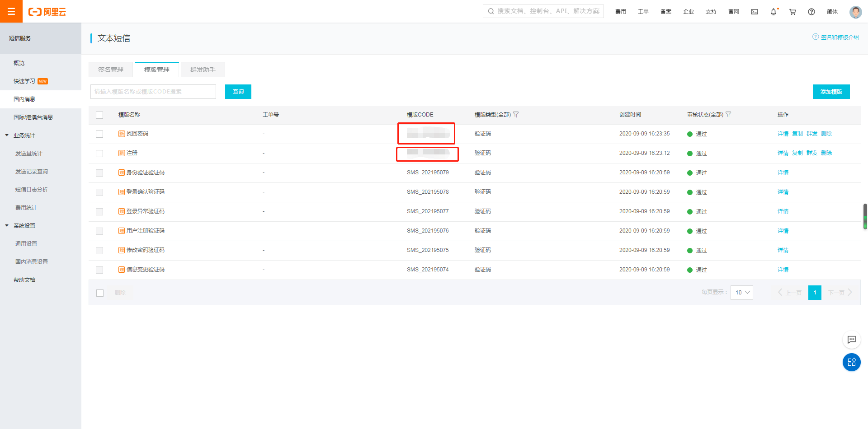Screen dimensions: 868x429
Task: Check the 身份验证验证码 row checkbox
Action: 99,173
